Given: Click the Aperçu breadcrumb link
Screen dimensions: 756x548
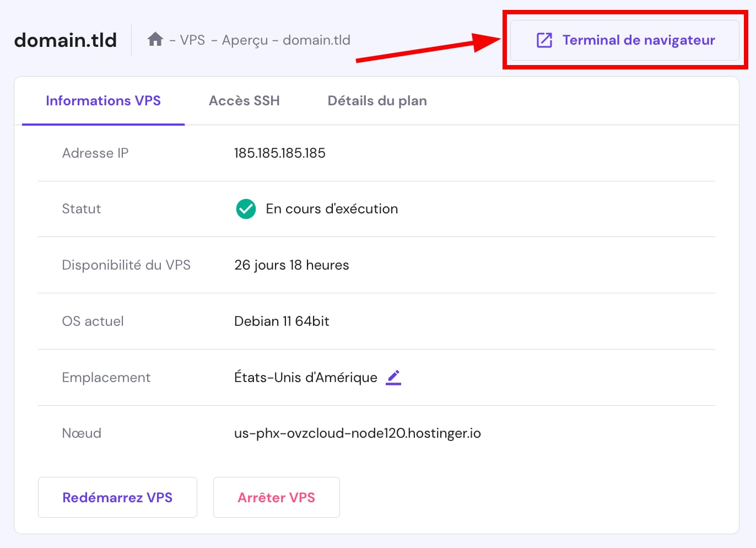Looking at the screenshot, I should (x=244, y=40).
